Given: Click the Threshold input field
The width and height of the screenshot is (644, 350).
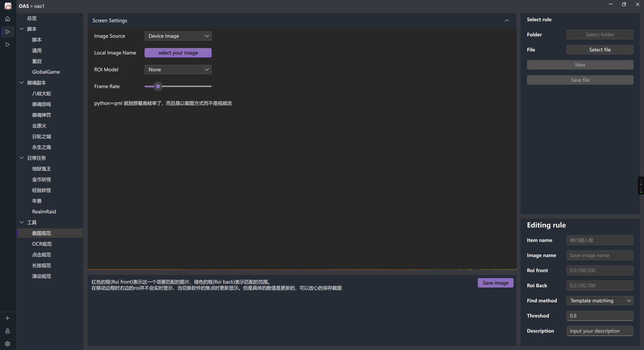Looking at the screenshot, I should coord(600,316).
